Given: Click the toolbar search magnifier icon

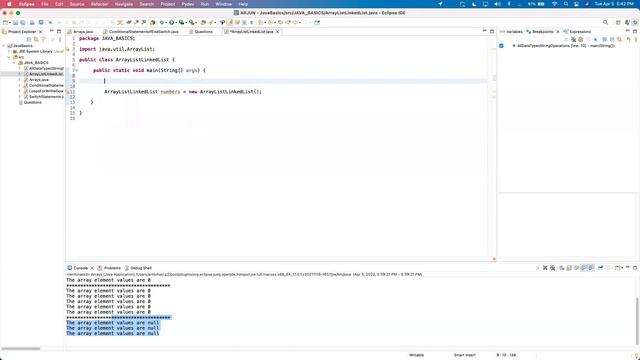Looking at the screenshot, I should tap(605, 22).
